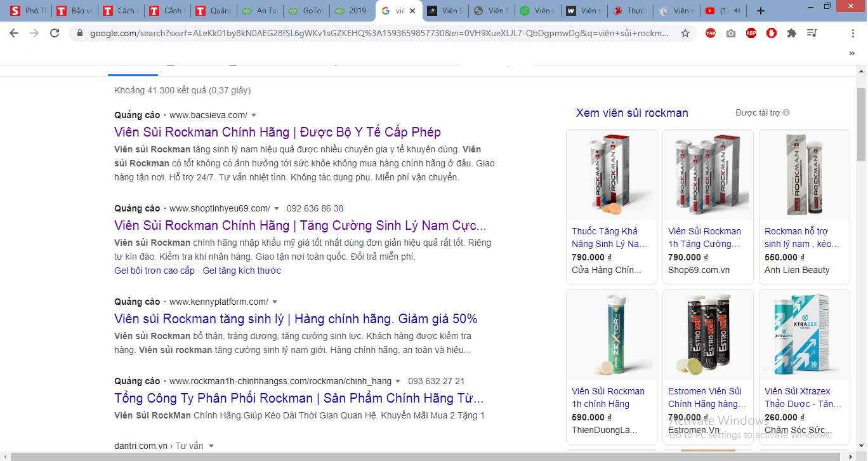Open the media control playlist icon
The height and width of the screenshot is (461, 868).
pyautogui.click(x=812, y=33)
